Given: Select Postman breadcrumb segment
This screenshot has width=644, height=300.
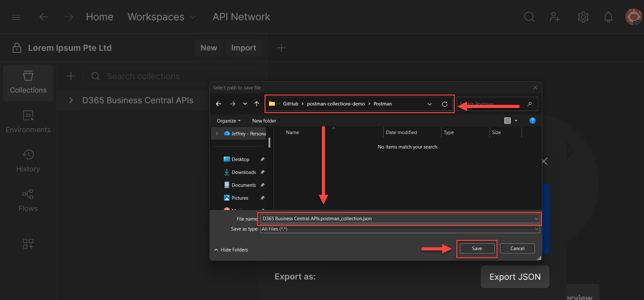Looking at the screenshot, I should pos(382,104).
